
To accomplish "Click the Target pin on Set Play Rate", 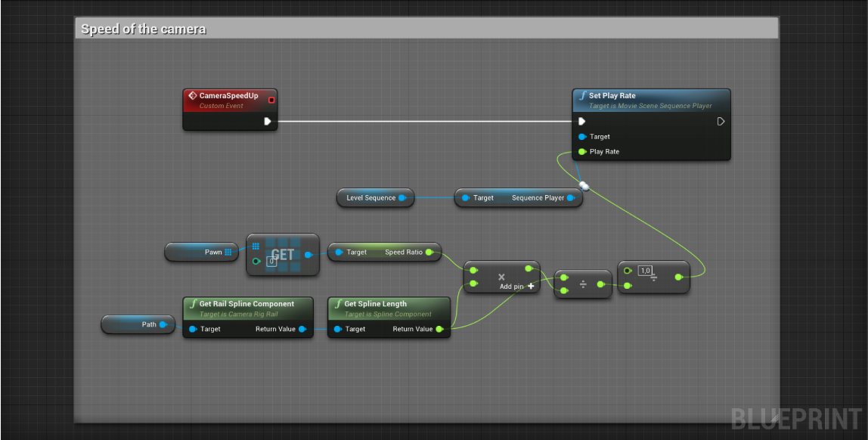I will pyautogui.click(x=581, y=137).
